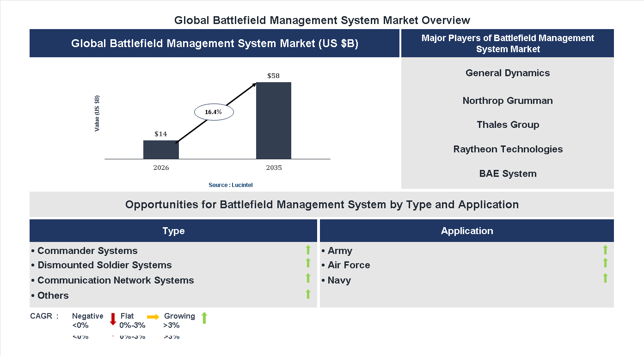Image resolution: width=644 pixels, height=356 pixels.
Task: Click the green arrow next to Others
Action: [x=307, y=294]
